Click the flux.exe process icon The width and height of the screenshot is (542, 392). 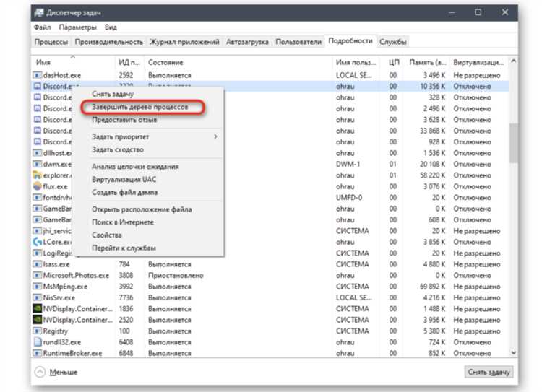[x=38, y=186]
